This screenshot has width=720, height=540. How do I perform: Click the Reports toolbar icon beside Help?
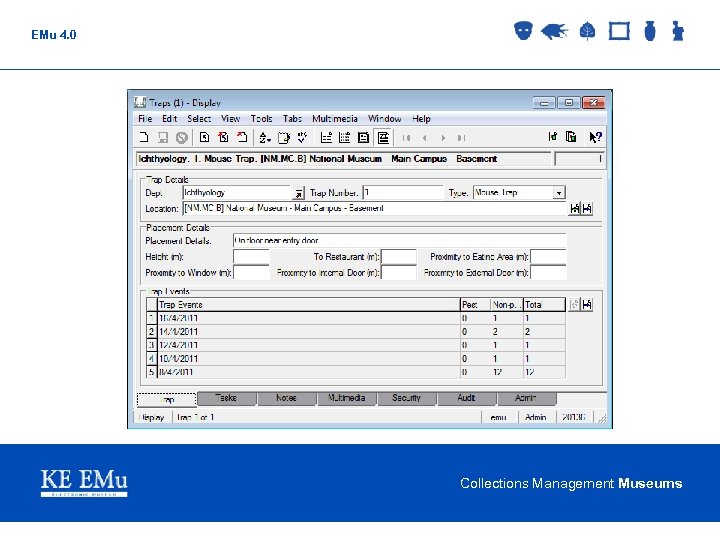571,137
